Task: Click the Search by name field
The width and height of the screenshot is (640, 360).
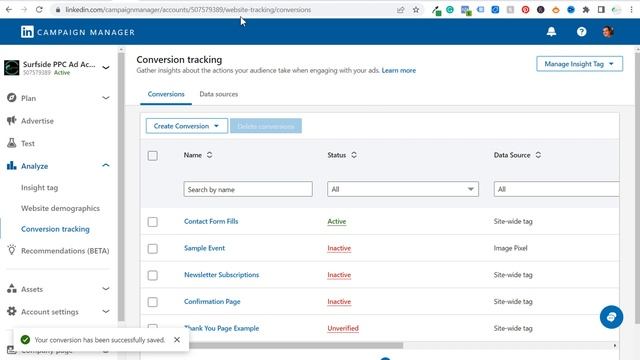Action: click(x=248, y=189)
